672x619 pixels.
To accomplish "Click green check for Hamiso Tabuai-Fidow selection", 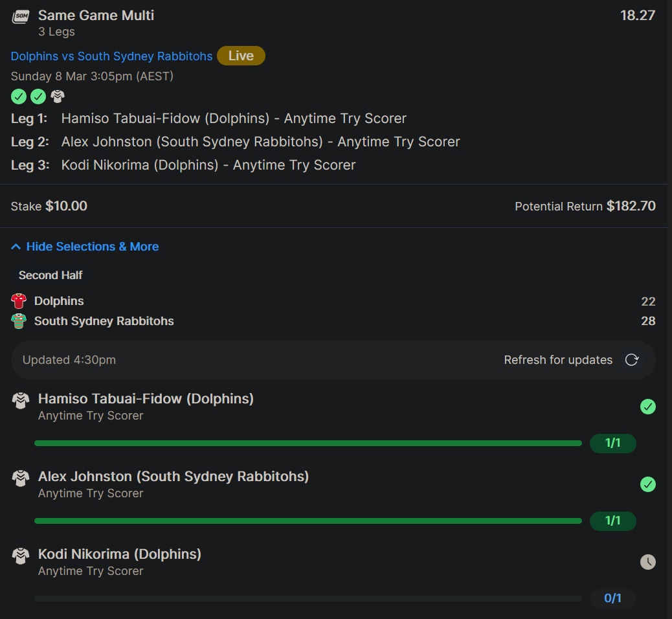I will coord(647,407).
